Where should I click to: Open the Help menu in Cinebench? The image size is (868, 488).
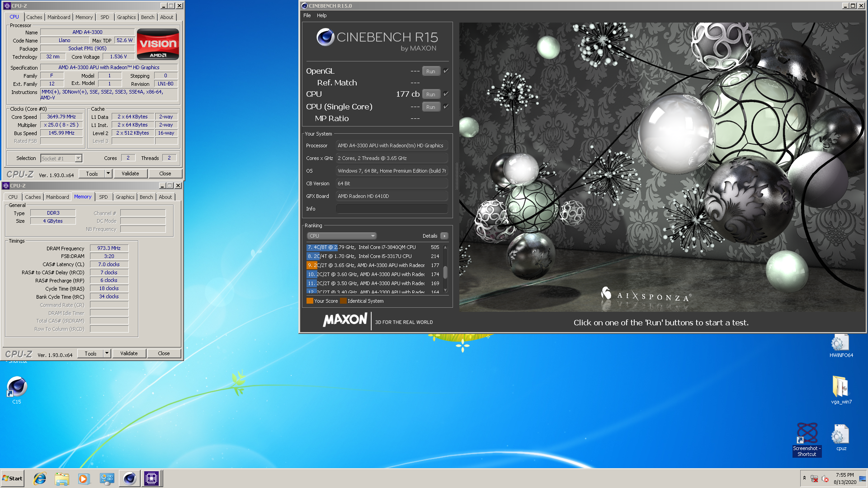(321, 15)
